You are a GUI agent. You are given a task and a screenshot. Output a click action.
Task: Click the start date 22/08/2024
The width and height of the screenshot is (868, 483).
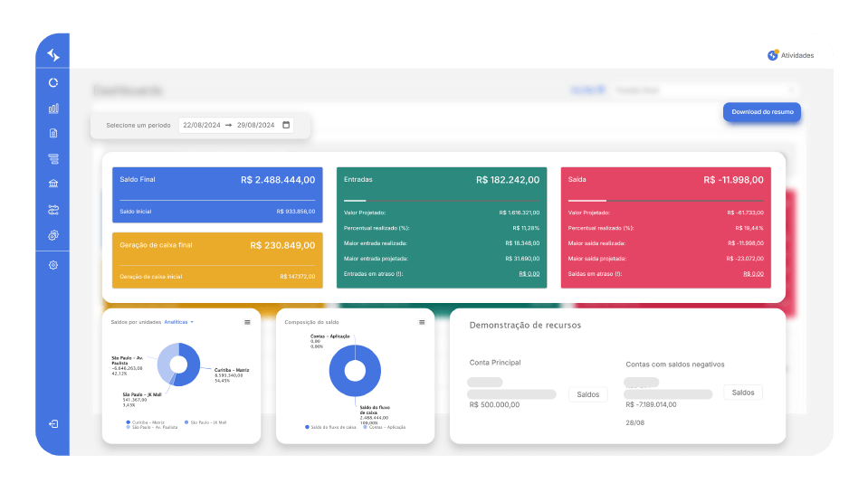(x=202, y=125)
